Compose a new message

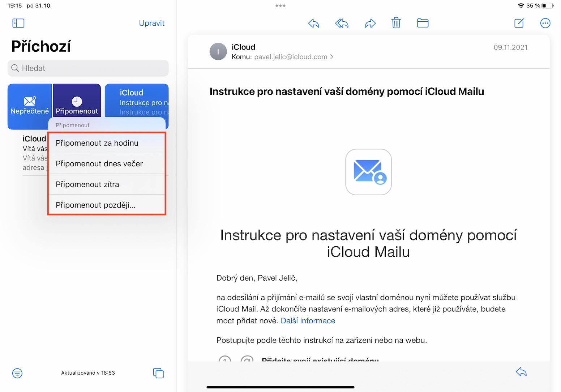click(519, 23)
